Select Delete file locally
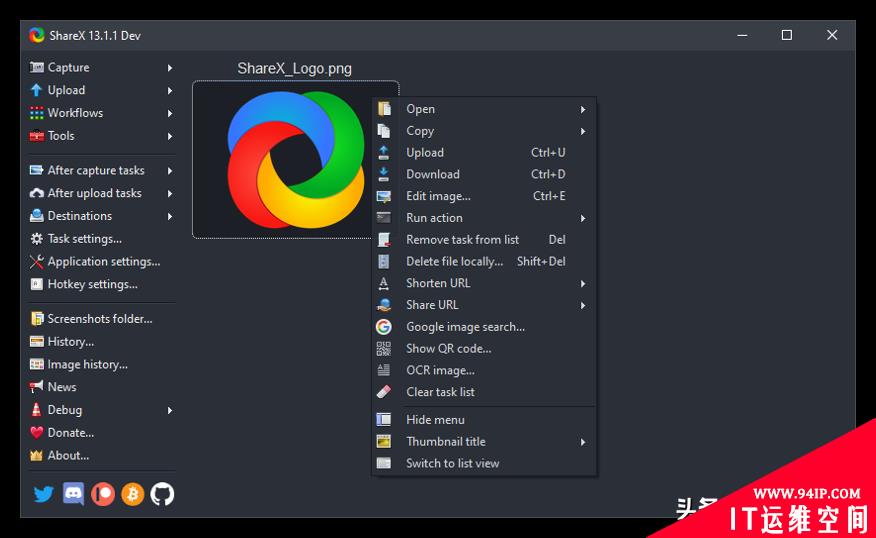The image size is (876, 538). click(484, 261)
